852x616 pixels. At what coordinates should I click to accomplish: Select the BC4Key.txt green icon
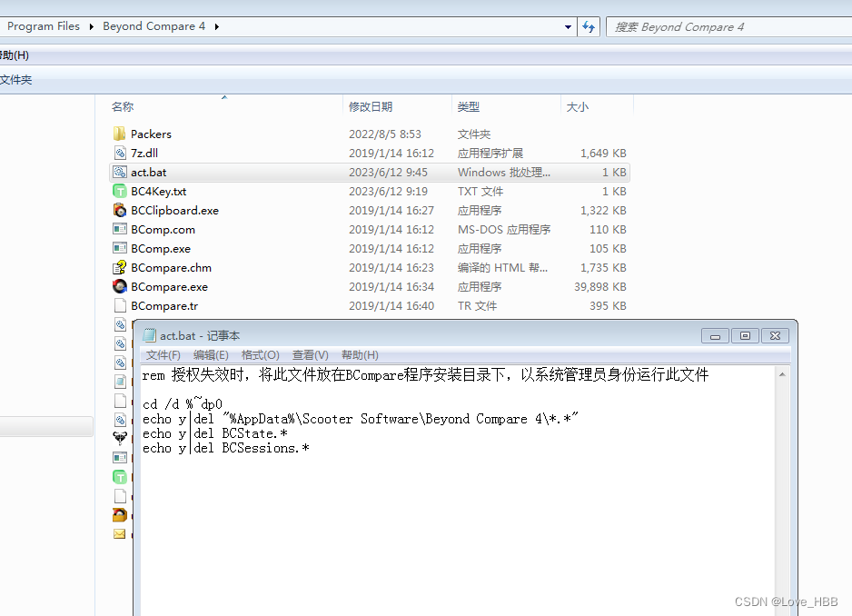pos(120,191)
